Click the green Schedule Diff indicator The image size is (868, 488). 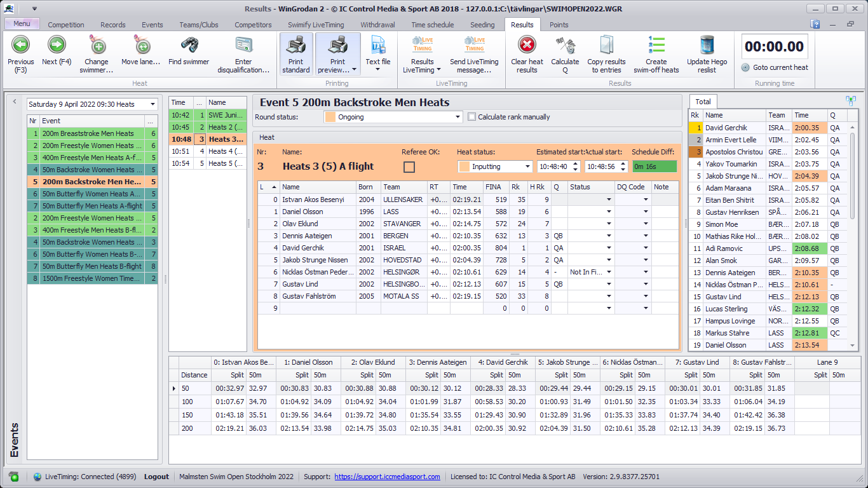[654, 166]
